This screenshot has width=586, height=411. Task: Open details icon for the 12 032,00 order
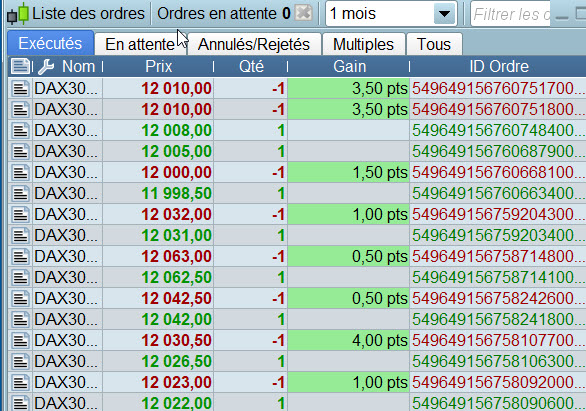pyautogui.click(x=20, y=214)
